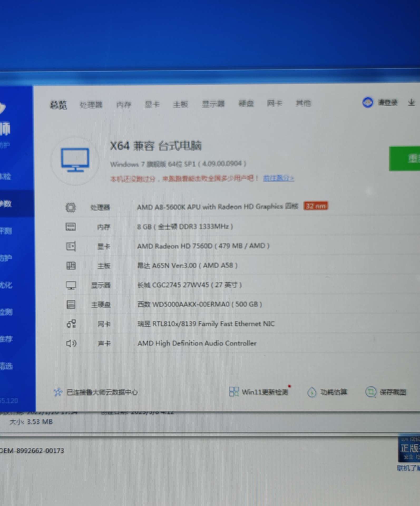Select the WD5000AAKX-00ERMA0 disk text
Image resolution: width=420 pixels, height=506 pixels.
tap(200, 304)
